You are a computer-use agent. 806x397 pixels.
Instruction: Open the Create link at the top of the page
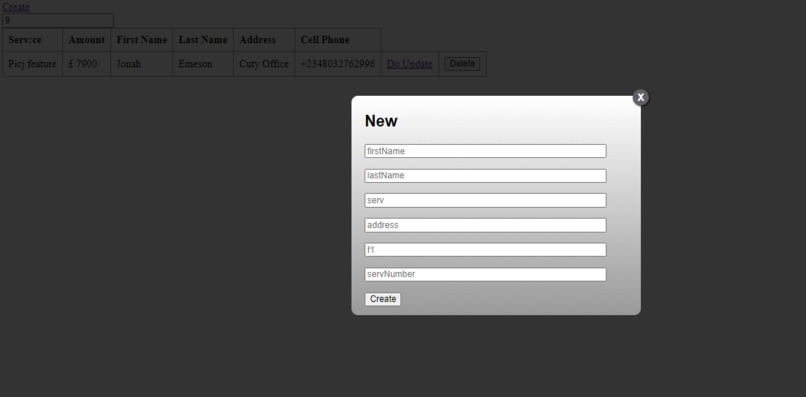click(16, 7)
